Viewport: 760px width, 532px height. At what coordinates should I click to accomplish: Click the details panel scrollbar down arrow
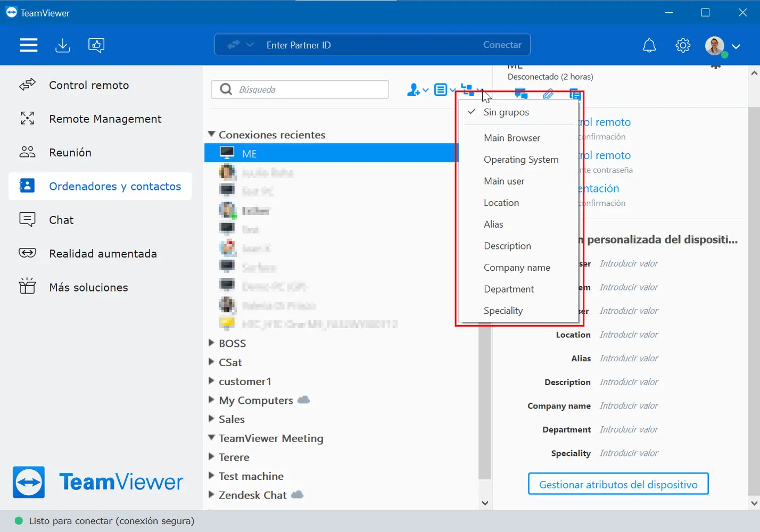point(754,503)
